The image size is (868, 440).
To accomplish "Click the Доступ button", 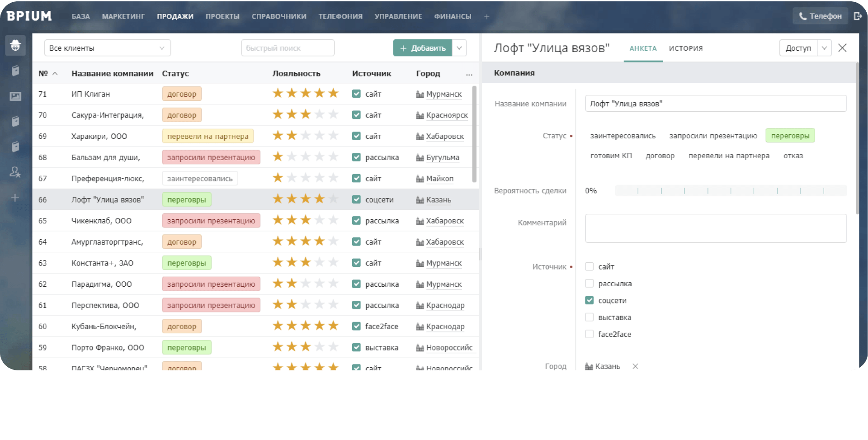I will click(x=798, y=48).
